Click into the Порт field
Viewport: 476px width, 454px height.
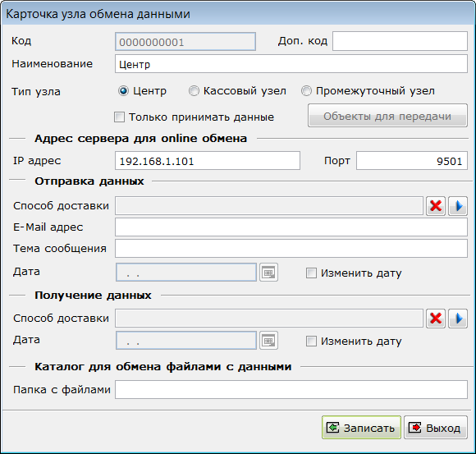(x=412, y=161)
